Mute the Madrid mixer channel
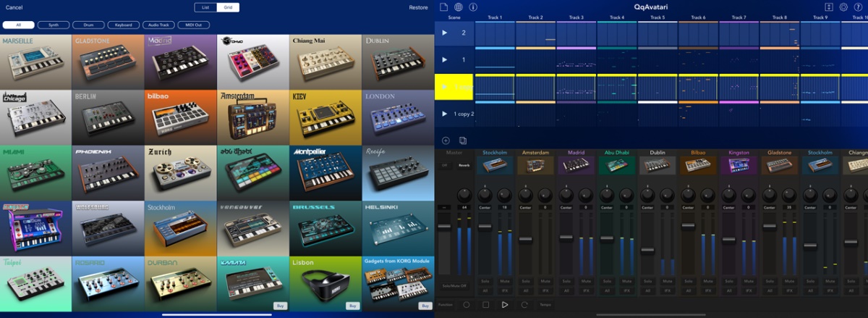Image resolution: width=868 pixels, height=318 pixels. point(585,282)
